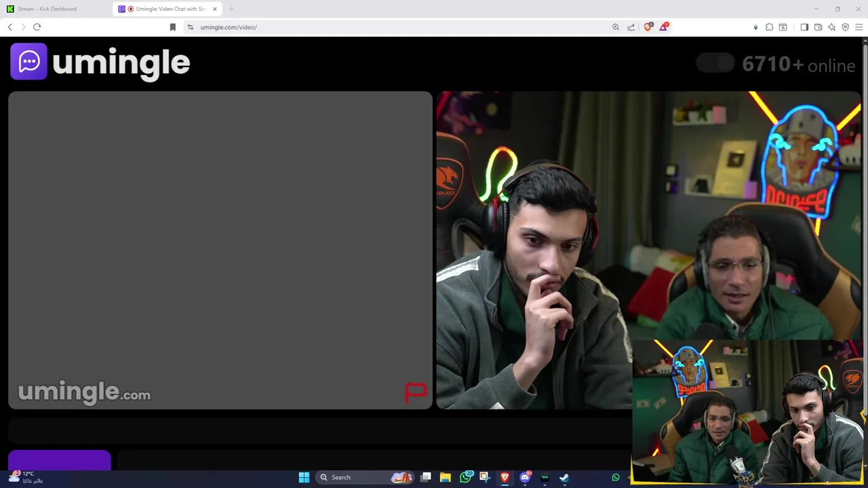The image size is (868, 488).
Task: Open Brave Shields lion icon
Action: 648,26
